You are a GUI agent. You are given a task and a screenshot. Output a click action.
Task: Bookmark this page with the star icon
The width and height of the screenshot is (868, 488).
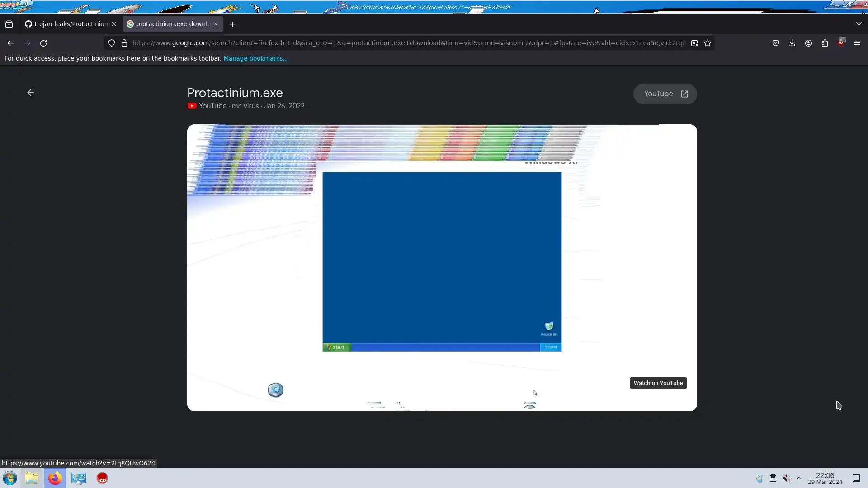coord(708,43)
